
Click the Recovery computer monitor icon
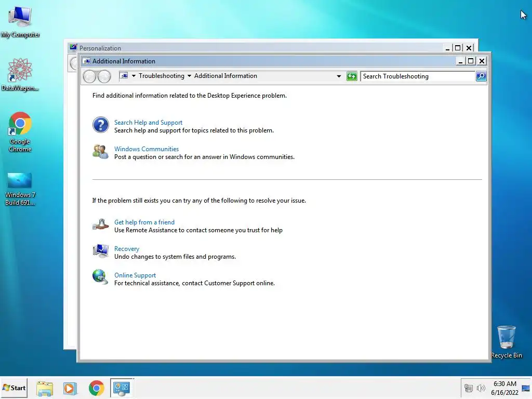click(100, 251)
